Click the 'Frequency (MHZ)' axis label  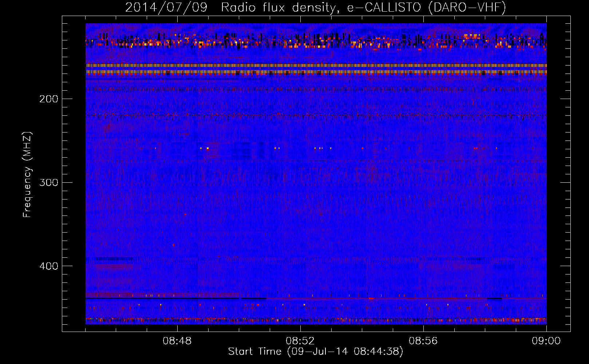pos(27,175)
